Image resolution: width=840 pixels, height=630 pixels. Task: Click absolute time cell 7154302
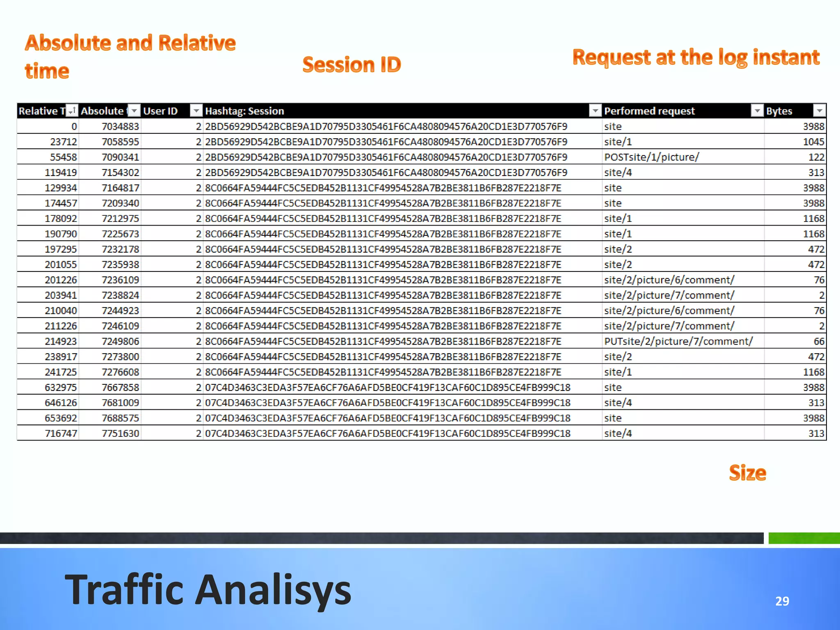(110, 172)
